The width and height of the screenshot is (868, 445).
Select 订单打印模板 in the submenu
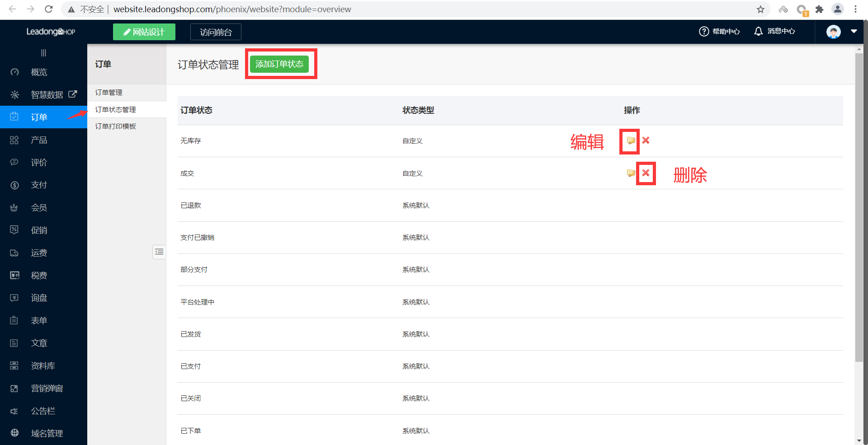pyautogui.click(x=115, y=126)
